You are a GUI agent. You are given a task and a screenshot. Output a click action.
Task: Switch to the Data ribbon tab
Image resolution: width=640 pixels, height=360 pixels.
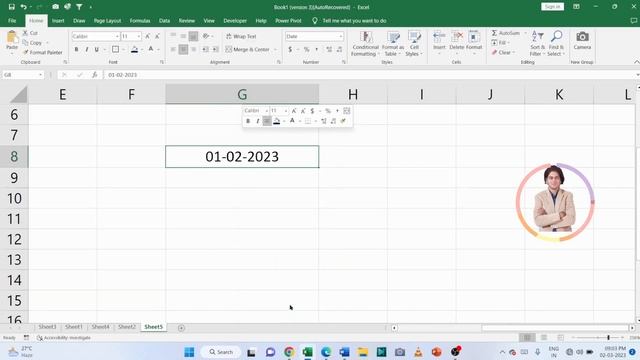click(164, 20)
